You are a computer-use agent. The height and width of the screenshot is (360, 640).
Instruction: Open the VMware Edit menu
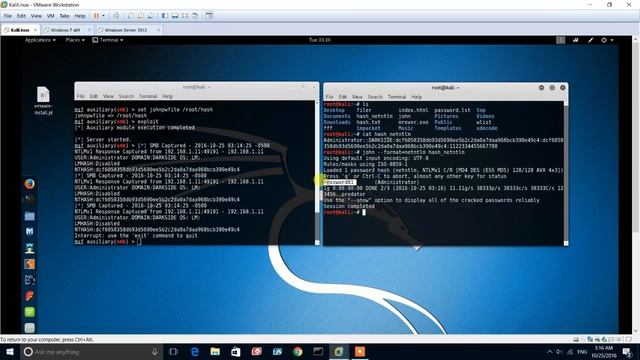coord(21,16)
